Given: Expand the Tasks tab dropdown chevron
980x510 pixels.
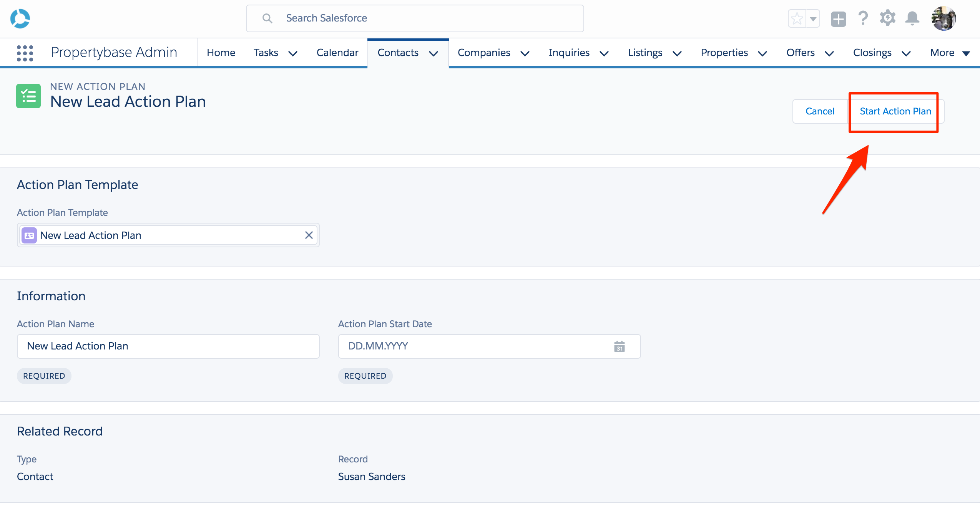Looking at the screenshot, I should click(x=293, y=53).
